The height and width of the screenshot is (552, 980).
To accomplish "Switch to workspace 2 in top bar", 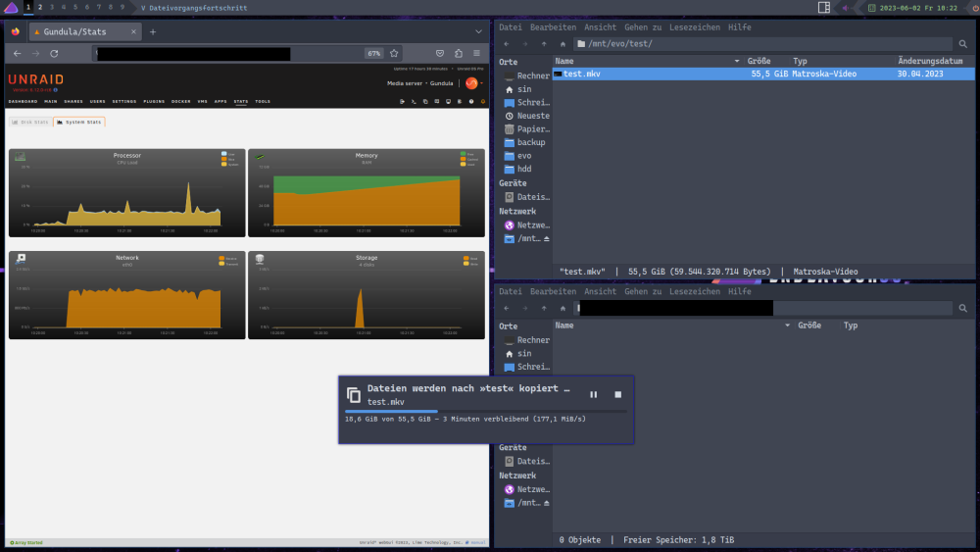I will [x=40, y=8].
